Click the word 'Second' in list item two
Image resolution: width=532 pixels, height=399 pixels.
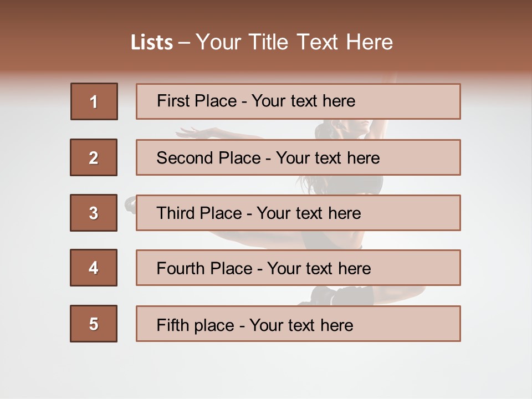pos(185,158)
